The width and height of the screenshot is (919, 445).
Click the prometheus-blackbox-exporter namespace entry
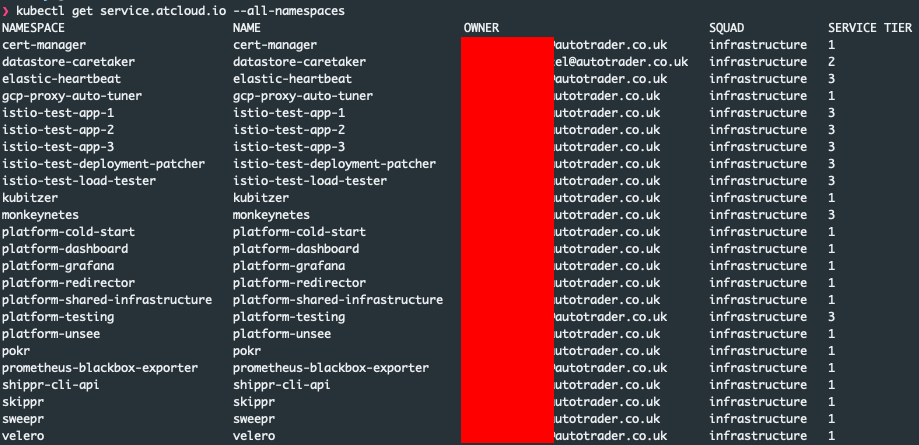click(100, 368)
